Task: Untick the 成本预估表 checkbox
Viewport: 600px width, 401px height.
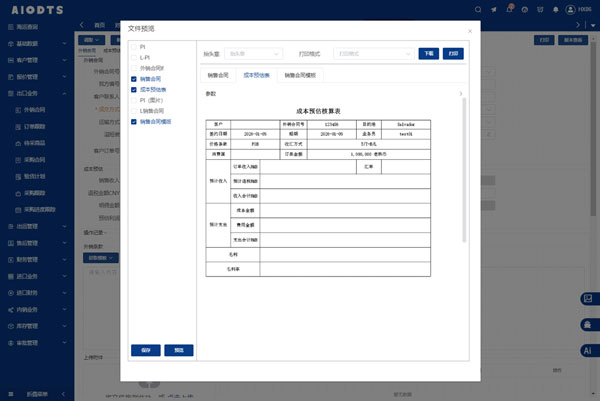Action: (x=134, y=90)
